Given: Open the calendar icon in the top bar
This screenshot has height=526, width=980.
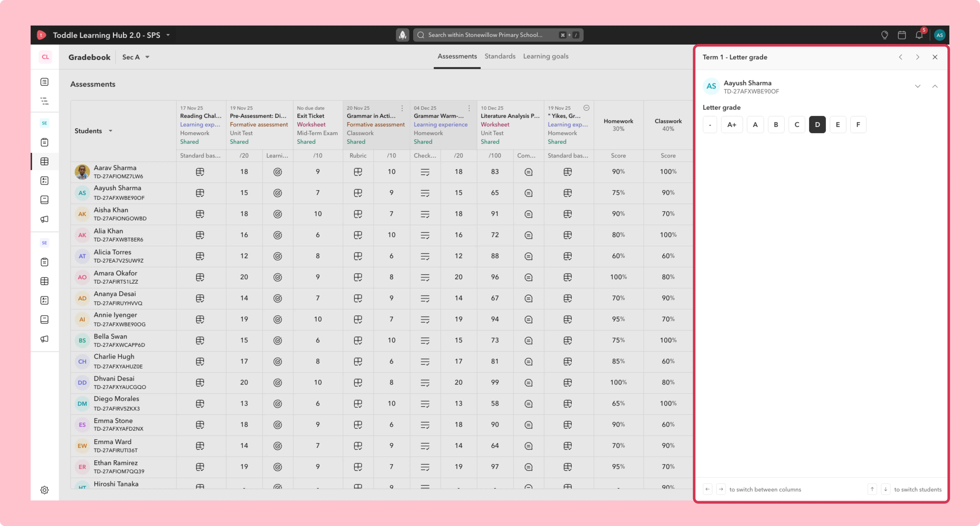Looking at the screenshot, I should (902, 35).
